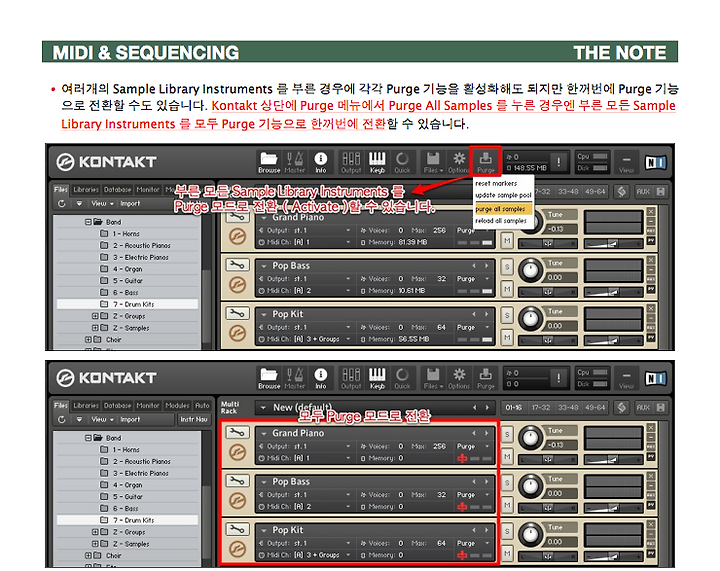The height and width of the screenshot is (571, 720).
Task: Click the Quick load icon in the lower Kontakt
Action: [402, 379]
